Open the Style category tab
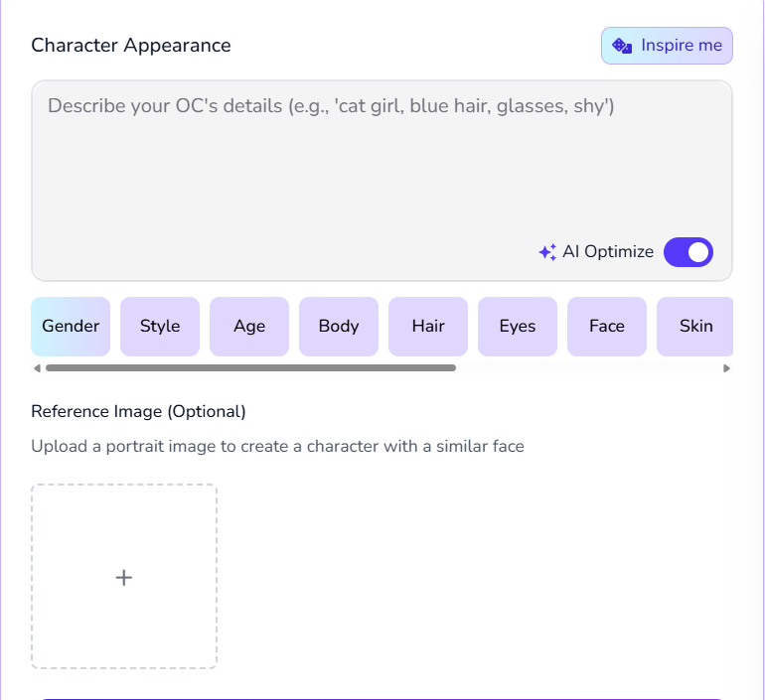 tap(160, 326)
